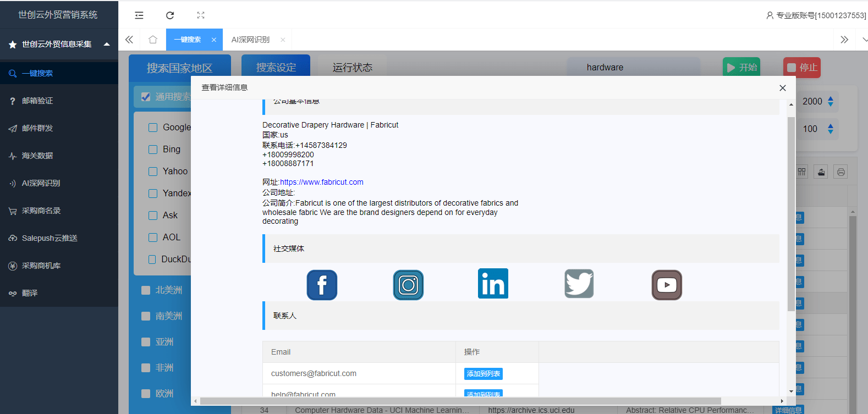
Task: Open Salepush云推送 in the sidebar
Action: coord(59,238)
